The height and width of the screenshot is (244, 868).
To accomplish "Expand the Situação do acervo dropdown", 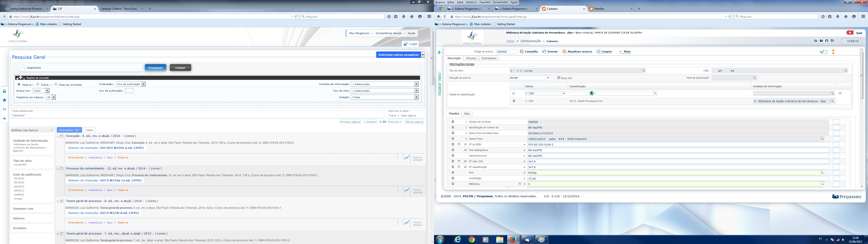I will tap(548, 78).
